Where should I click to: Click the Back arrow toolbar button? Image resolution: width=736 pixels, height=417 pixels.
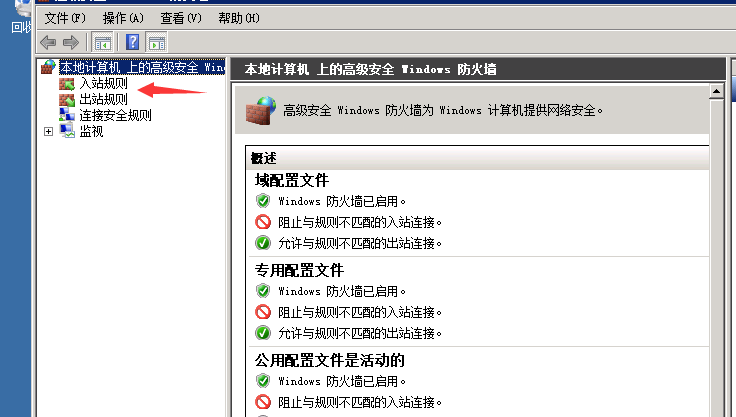pyautogui.click(x=48, y=43)
